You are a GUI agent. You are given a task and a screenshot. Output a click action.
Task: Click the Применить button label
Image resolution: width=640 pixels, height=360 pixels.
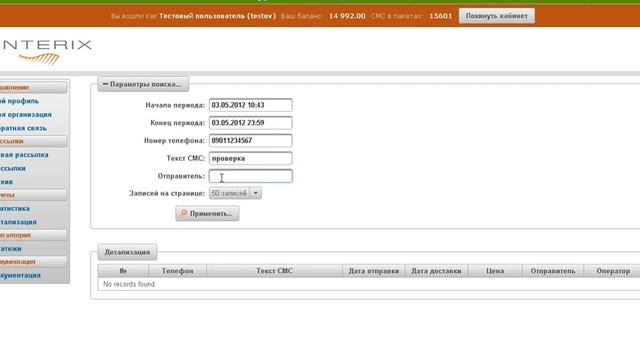click(211, 213)
